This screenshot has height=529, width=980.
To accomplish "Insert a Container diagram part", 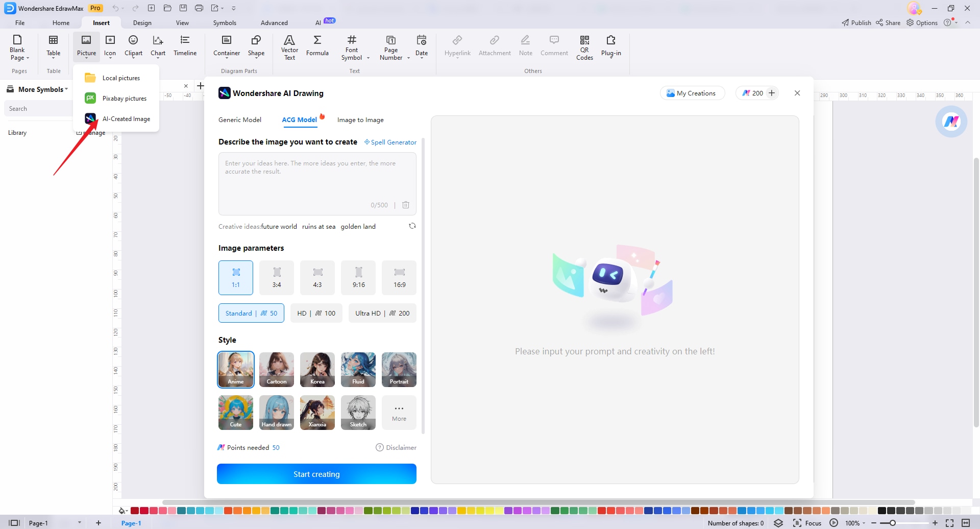I will 227,46.
